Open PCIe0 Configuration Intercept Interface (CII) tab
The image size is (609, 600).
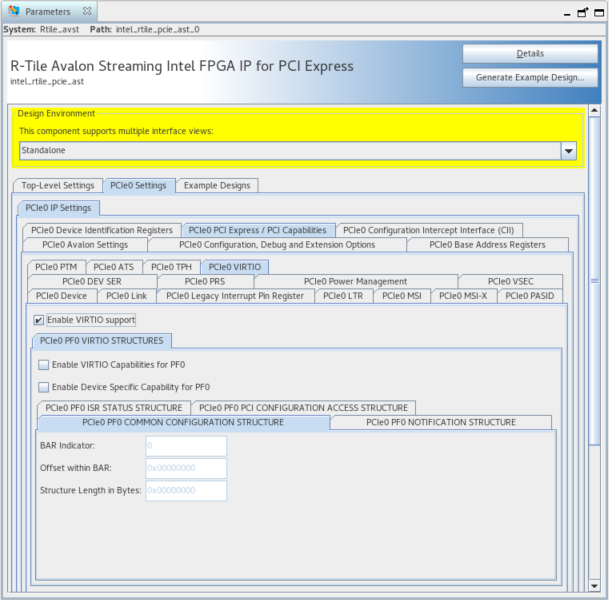tap(428, 230)
